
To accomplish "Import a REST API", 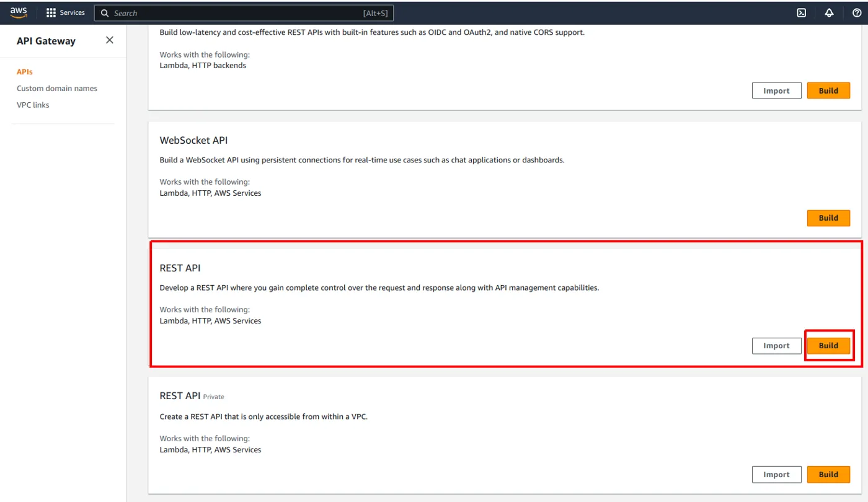I will [776, 346].
